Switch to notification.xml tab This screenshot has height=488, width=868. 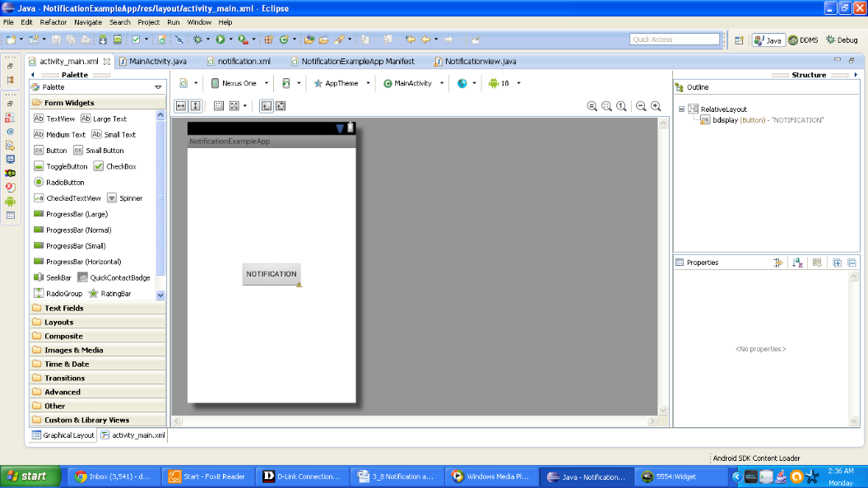coord(239,62)
